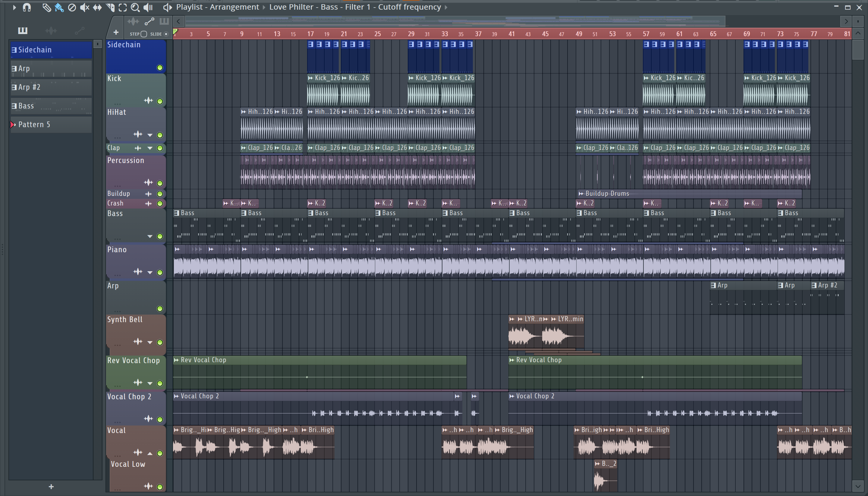
Task: Click the Percussion track waveform icon
Action: pos(148,183)
